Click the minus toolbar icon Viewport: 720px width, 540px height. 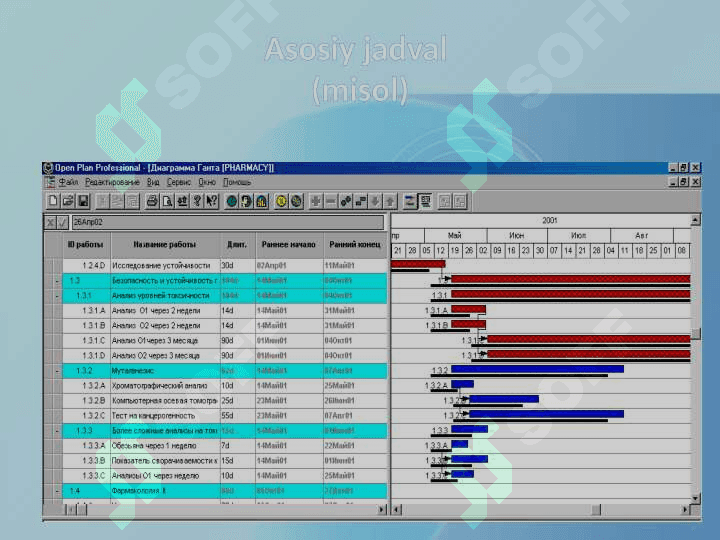tap(331, 201)
